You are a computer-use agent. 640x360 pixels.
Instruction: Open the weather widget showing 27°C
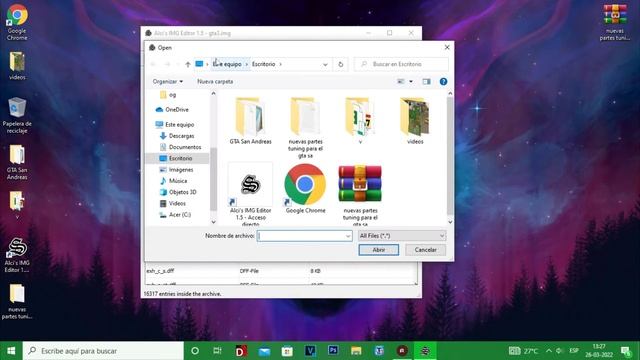point(524,351)
